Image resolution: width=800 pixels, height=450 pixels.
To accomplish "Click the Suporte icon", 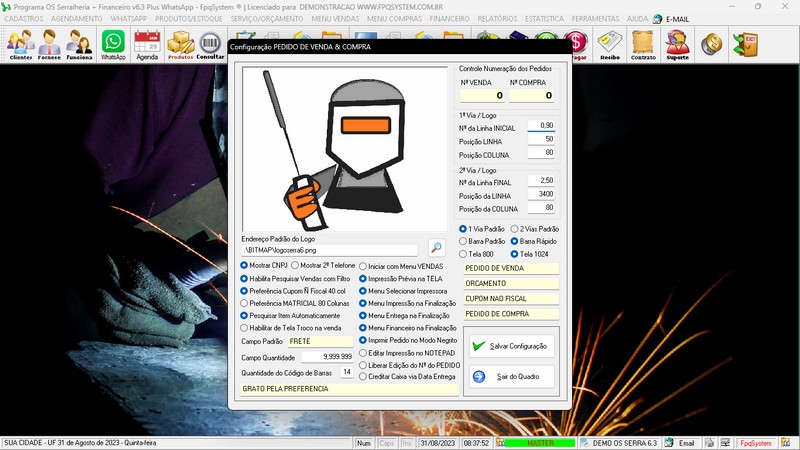I will click(677, 45).
